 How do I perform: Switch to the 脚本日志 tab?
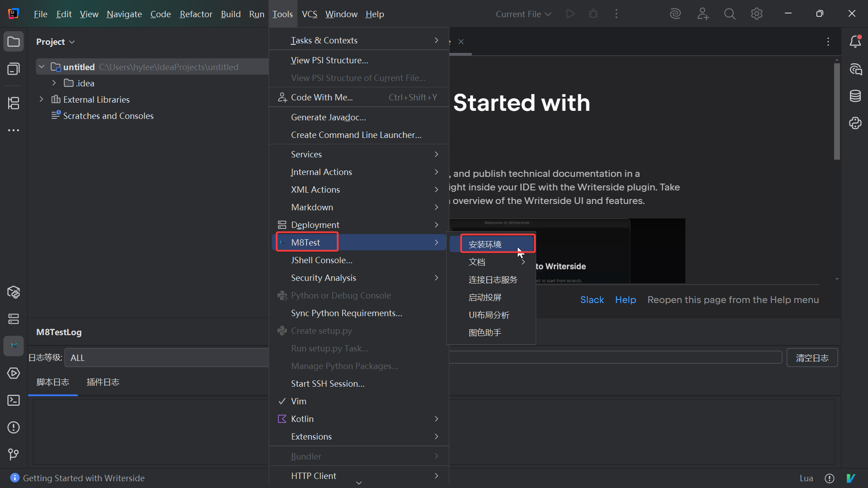[x=53, y=382]
